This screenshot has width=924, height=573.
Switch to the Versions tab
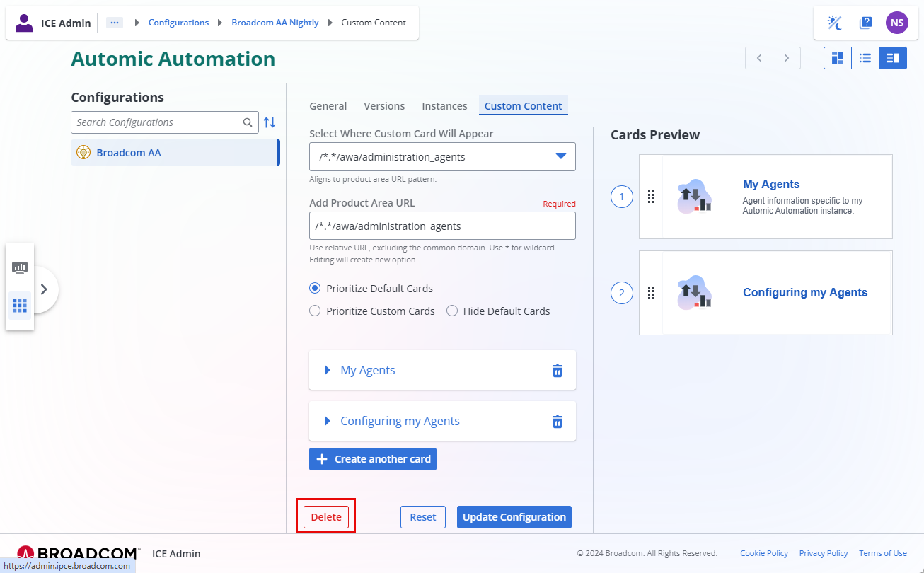point(384,106)
